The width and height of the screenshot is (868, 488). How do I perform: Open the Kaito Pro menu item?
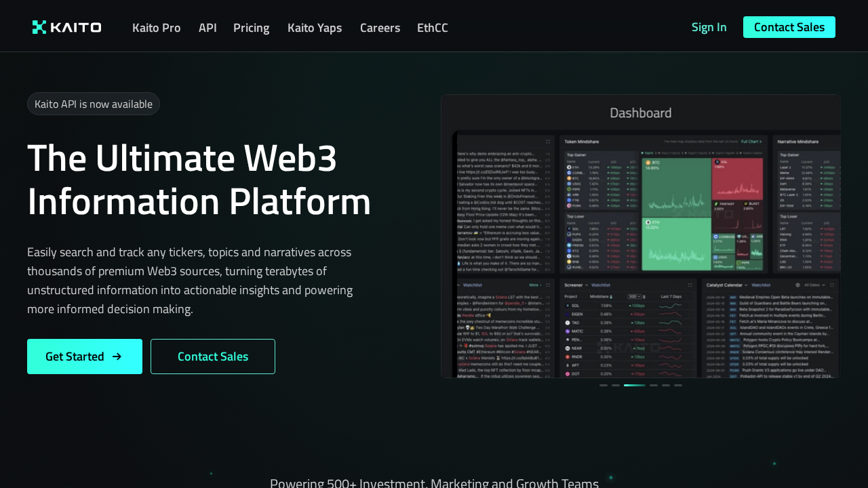pos(156,28)
